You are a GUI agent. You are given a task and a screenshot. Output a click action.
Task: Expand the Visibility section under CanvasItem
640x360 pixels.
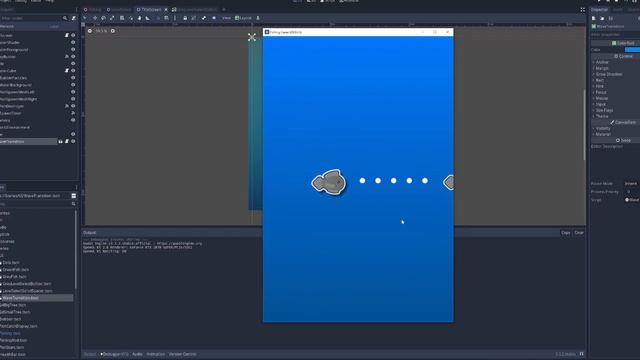click(602, 128)
